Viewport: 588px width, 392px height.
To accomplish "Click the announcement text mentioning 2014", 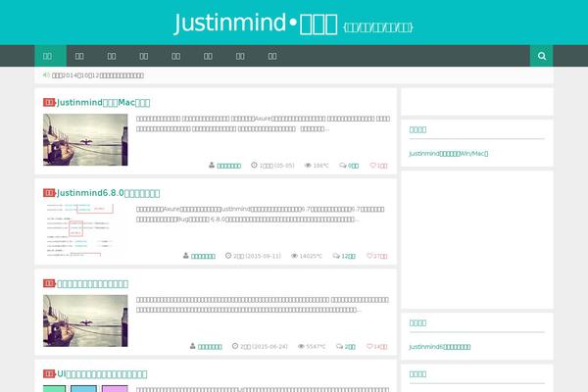I will click(x=97, y=75).
